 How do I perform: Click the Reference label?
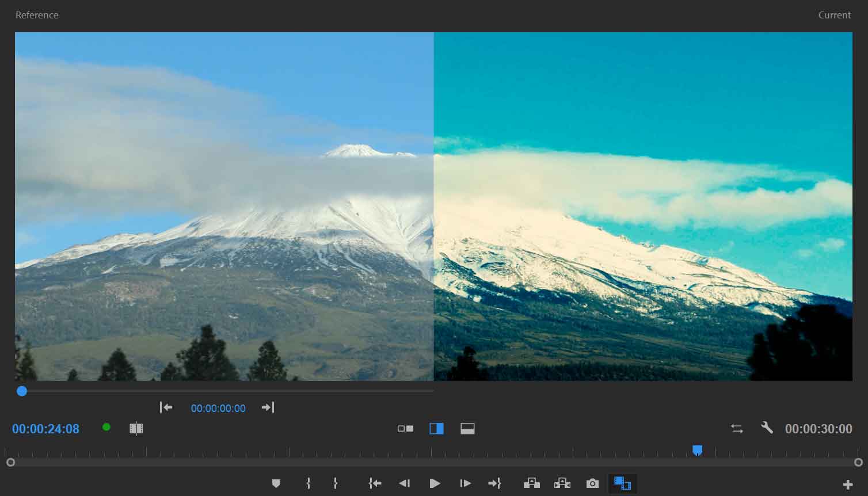point(37,15)
